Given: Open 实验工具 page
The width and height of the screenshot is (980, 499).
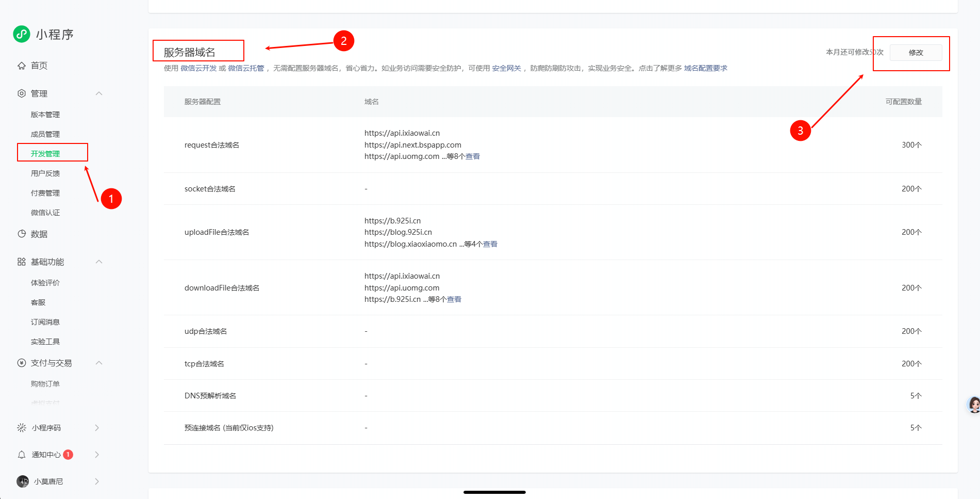Looking at the screenshot, I should point(45,342).
